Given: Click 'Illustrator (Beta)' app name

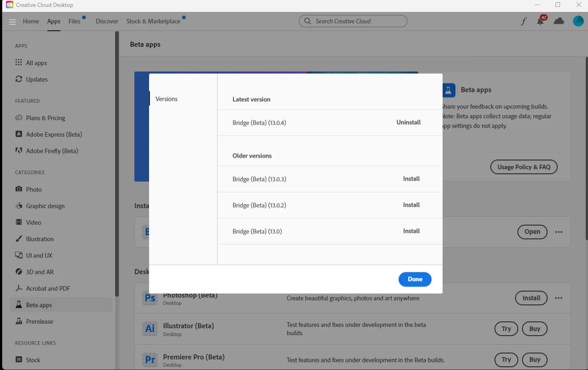Looking at the screenshot, I should pos(189,326).
